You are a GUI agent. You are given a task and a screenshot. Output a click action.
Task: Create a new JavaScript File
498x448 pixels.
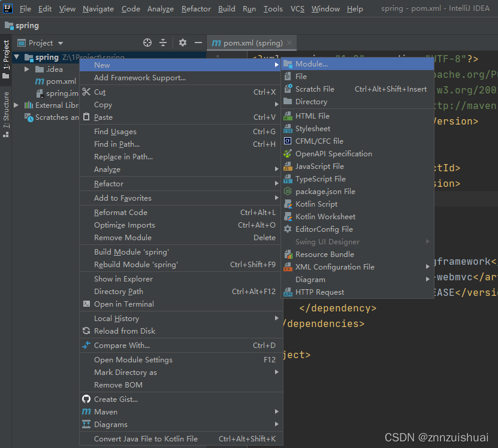(358, 167)
